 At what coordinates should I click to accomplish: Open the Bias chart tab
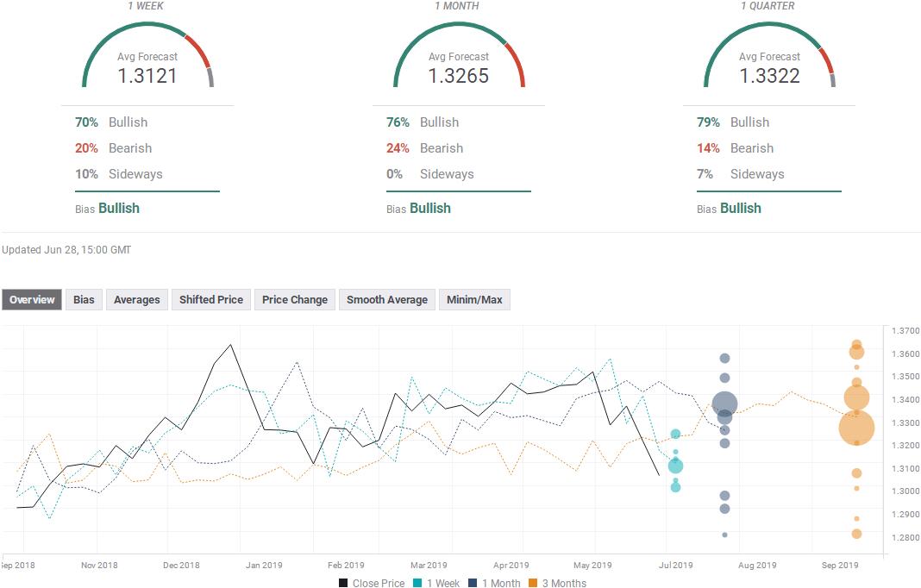pos(84,300)
